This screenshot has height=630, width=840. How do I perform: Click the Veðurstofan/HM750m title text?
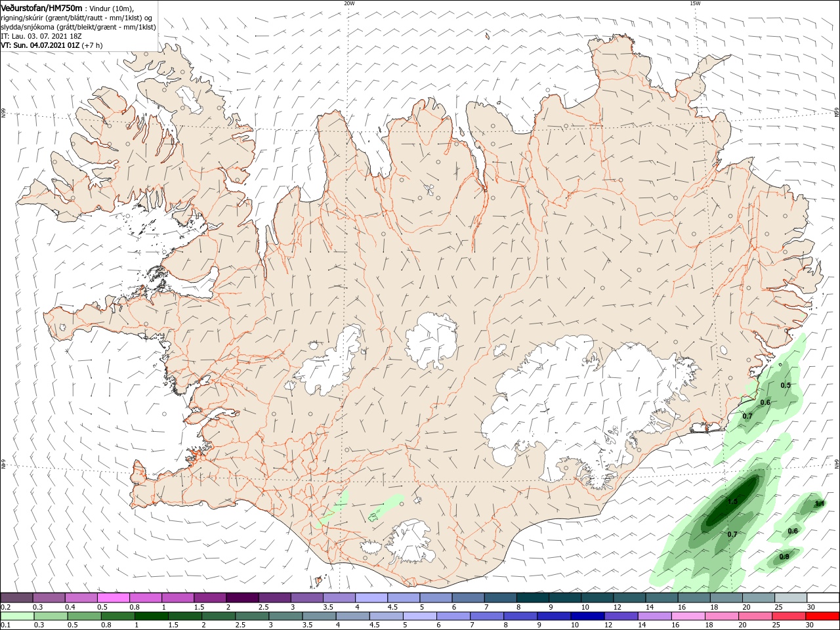coord(41,7)
